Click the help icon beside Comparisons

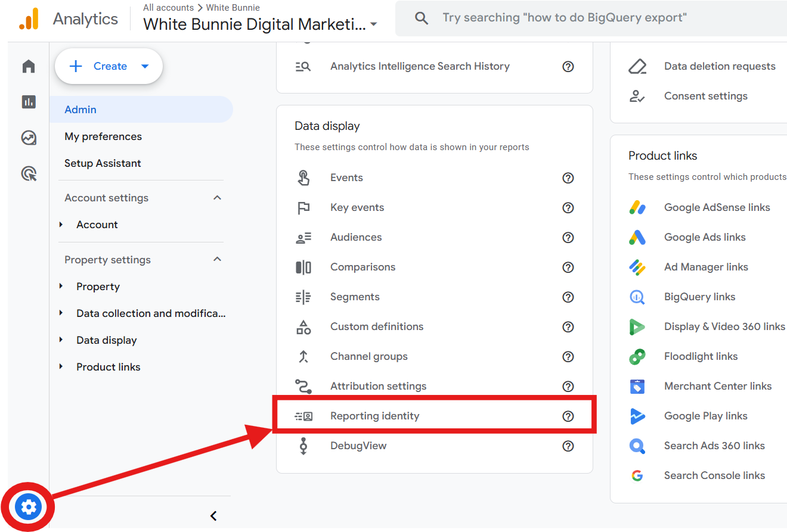(568, 267)
